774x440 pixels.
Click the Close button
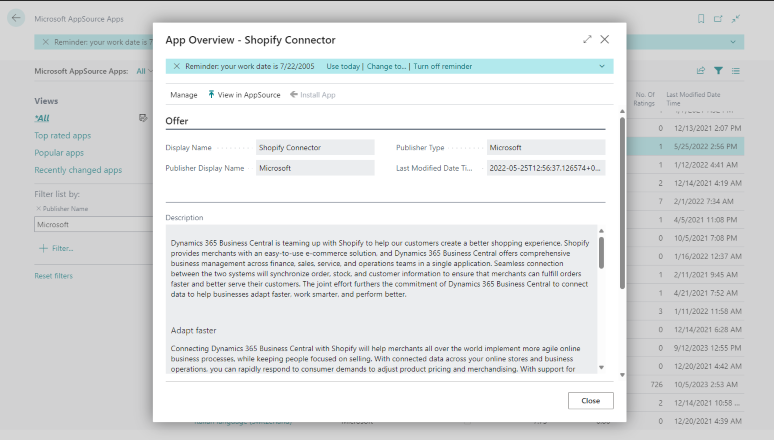click(590, 400)
